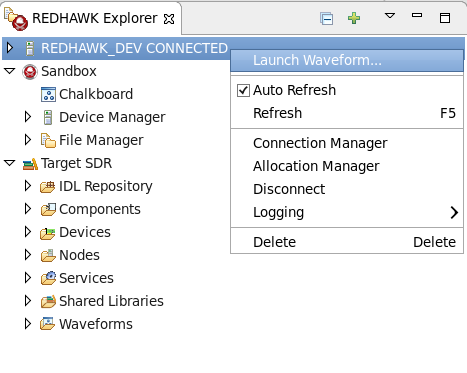467x373 pixels.
Task: Select the Waveforms label
Action: click(x=96, y=324)
